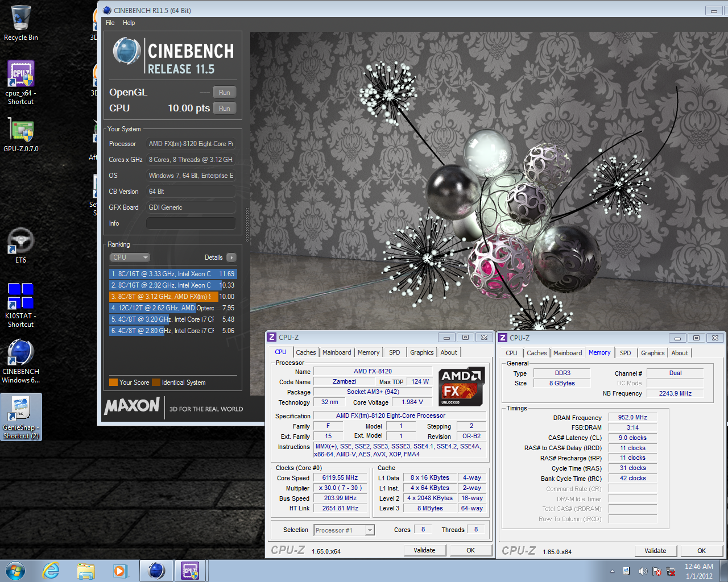728x582 pixels.
Task: Click the Cinebench window title icon
Action: (x=107, y=10)
